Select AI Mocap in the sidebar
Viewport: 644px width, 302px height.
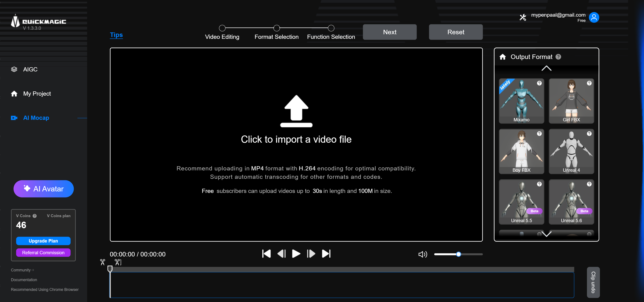[x=36, y=118]
